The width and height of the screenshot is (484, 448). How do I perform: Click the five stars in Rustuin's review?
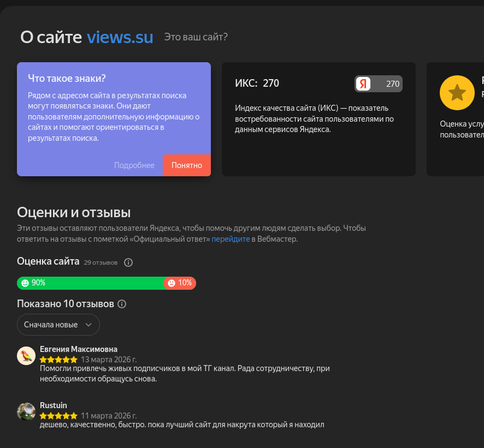58,416
